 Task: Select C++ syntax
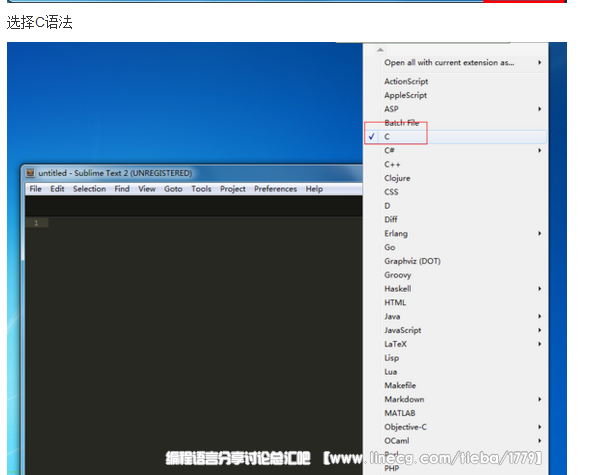tap(392, 164)
